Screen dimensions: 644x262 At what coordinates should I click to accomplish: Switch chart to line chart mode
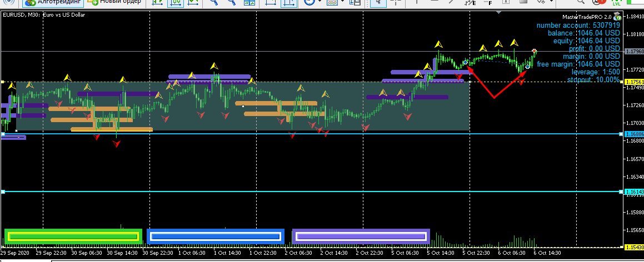[x=193, y=2]
